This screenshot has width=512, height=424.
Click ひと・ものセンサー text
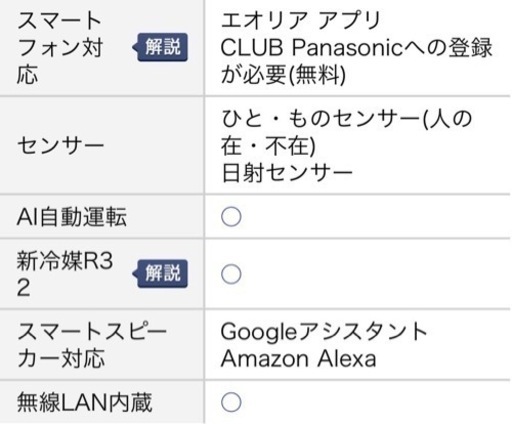[320, 119]
